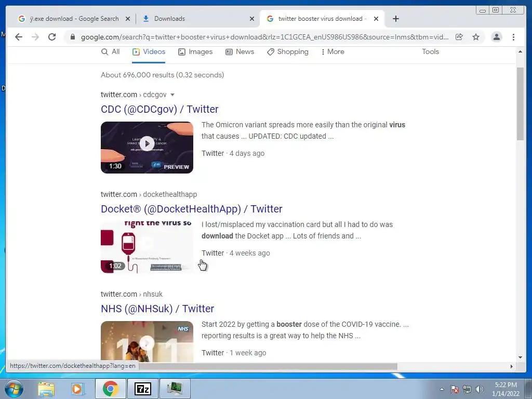Click the horizontal scrollbar thumb
This screenshot has width=532, height=399.
click(x=268, y=366)
